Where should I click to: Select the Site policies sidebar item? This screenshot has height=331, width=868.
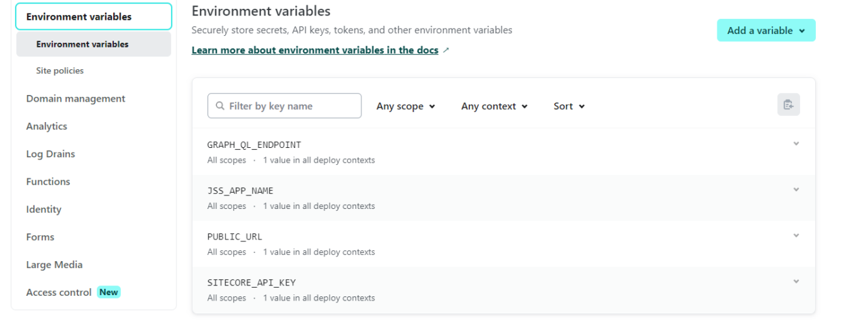[x=60, y=71]
